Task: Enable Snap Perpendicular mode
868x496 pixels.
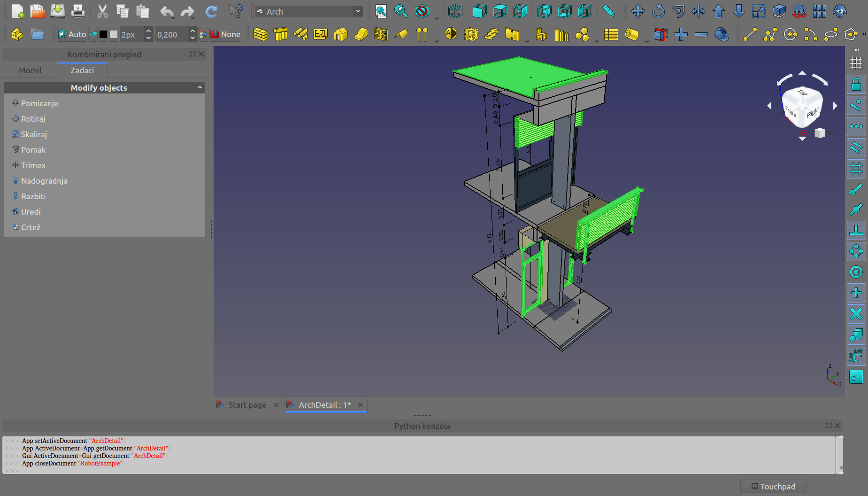Action: coord(856,231)
